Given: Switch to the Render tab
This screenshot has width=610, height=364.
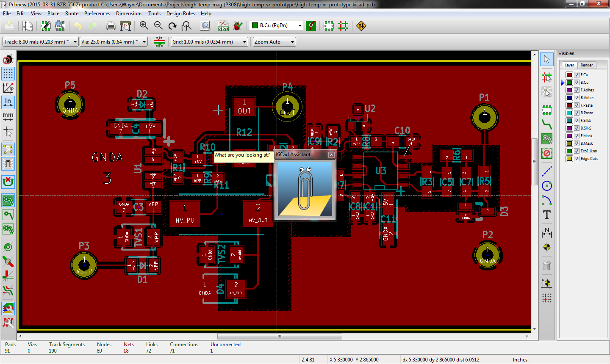Looking at the screenshot, I should pos(587,65).
